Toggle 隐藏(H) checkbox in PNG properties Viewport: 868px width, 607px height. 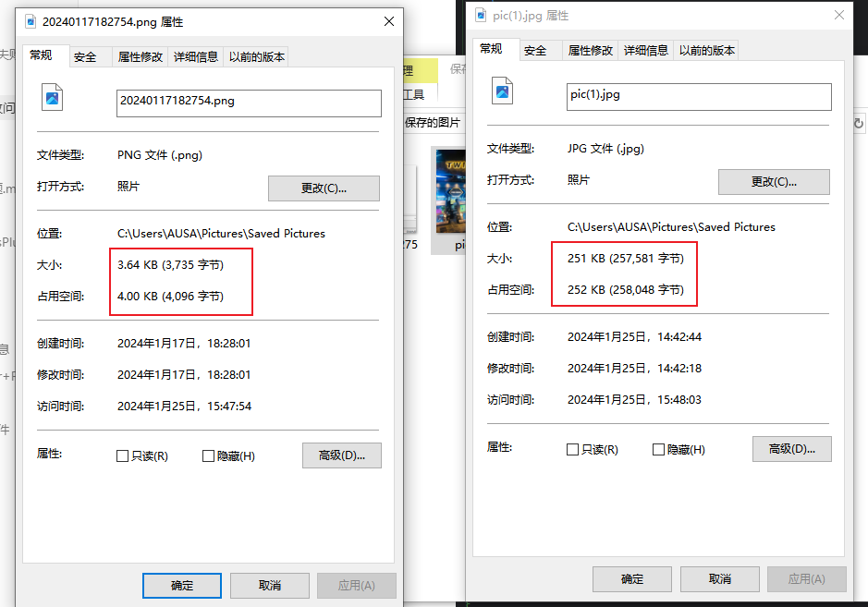click(x=208, y=455)
